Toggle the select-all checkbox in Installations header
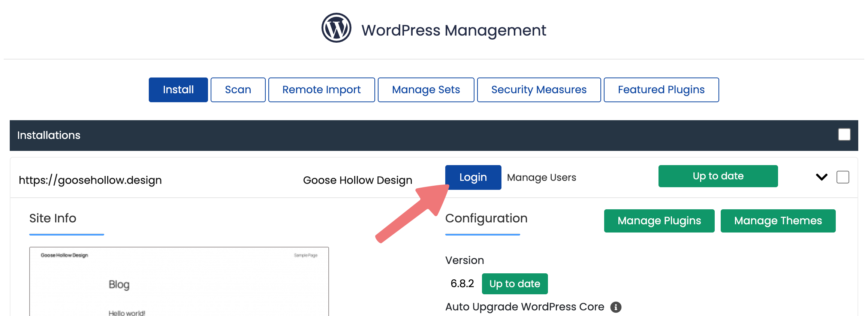Viewport: 868px width, 316px height. [x=844, y=134]
